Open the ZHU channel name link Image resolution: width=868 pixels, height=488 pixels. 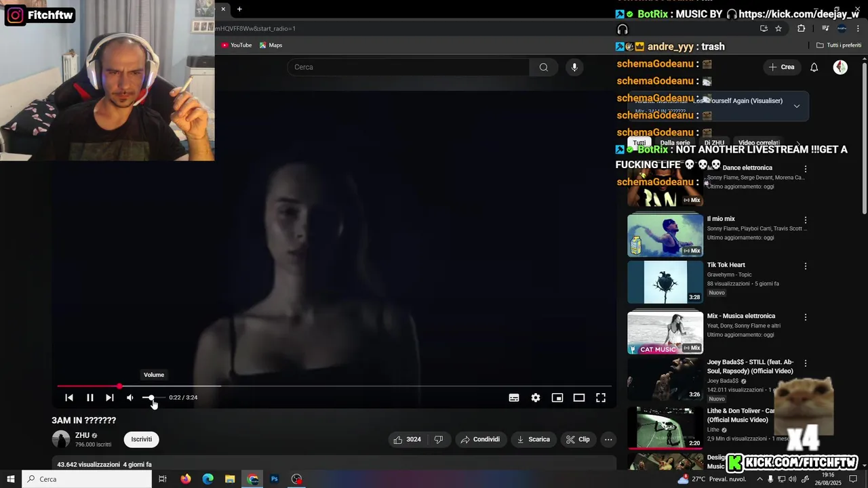[82, 435]
